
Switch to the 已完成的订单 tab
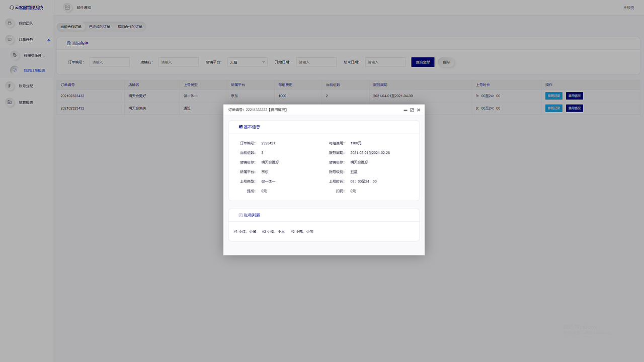(x=100, y=27)
